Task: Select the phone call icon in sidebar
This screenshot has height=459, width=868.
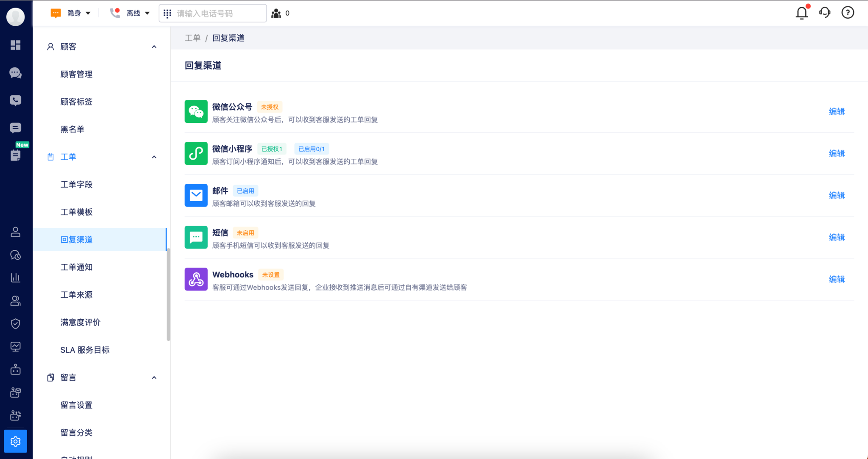Action: (16, 100)
